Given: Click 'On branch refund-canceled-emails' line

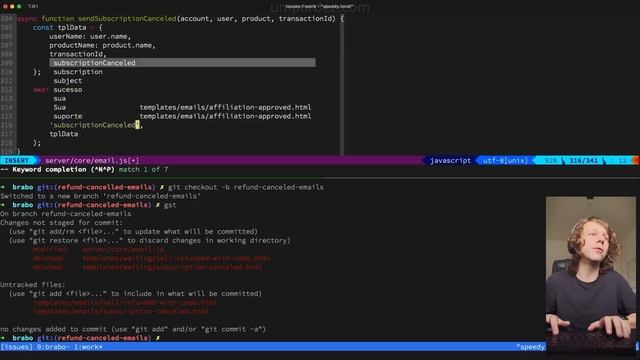Looking at the screenshot, I should (x=66, y=214).
